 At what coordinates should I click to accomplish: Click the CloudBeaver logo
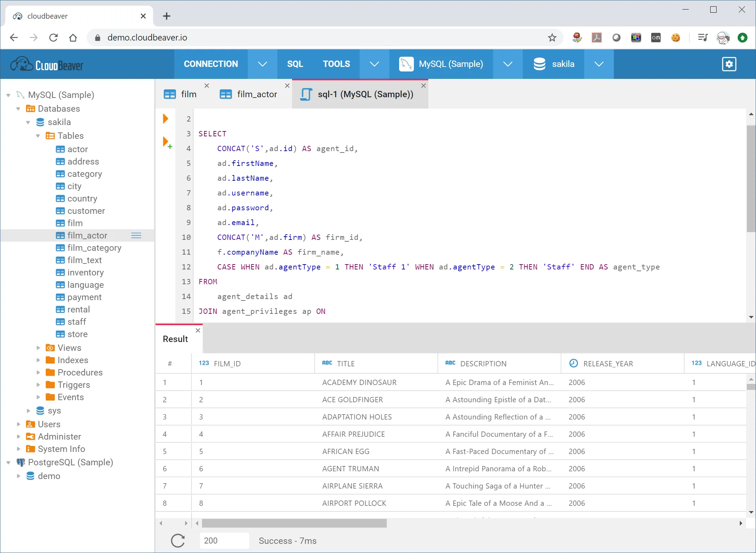pos(47,64)
